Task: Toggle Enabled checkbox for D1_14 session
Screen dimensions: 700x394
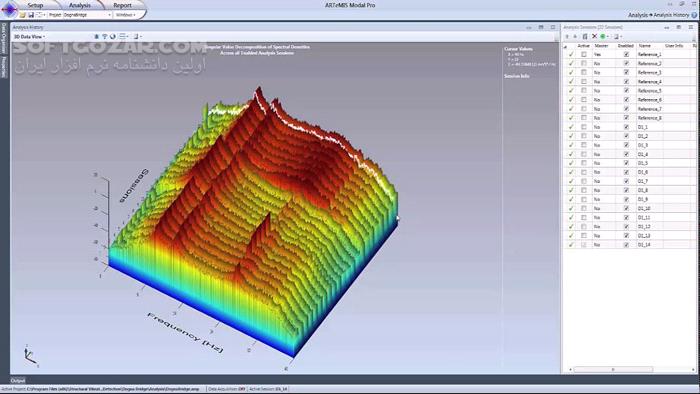Action: (626, 245)
